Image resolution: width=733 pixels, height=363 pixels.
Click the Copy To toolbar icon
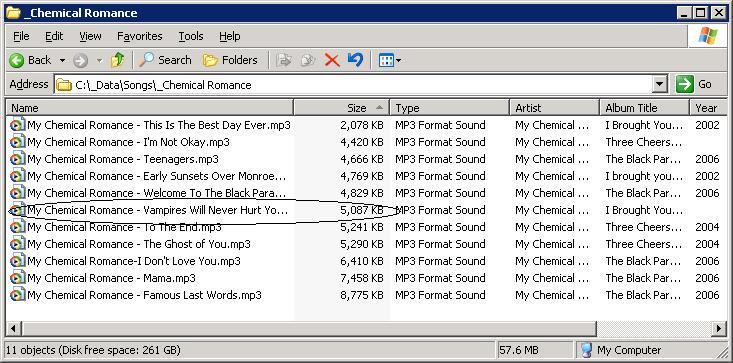point(308,60)
